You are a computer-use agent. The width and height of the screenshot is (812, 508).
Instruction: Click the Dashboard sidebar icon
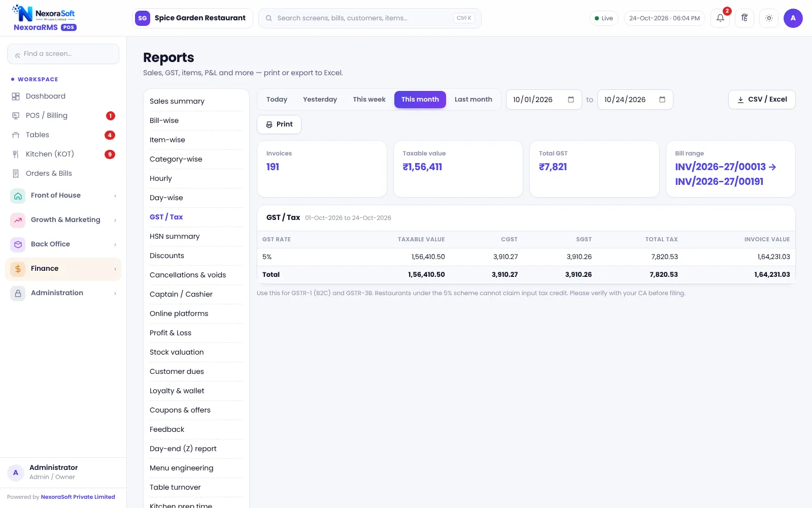click(x=16, y=97)
